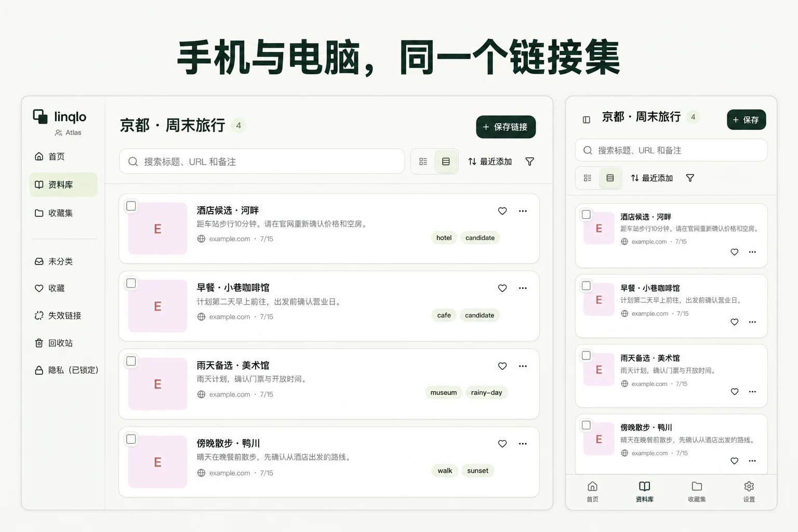Open 隐私（已锁定） in the left sidebar
The image size is (798, 532).
click(x=65, y=370)
